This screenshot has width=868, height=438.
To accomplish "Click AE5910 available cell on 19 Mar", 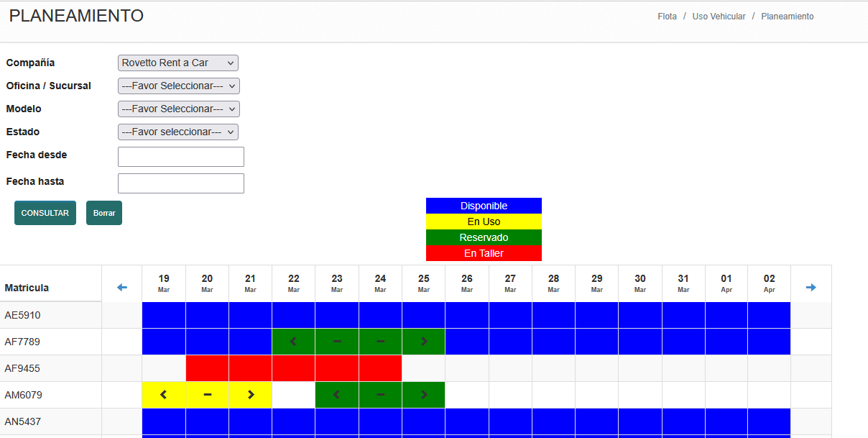I will 164,315.
